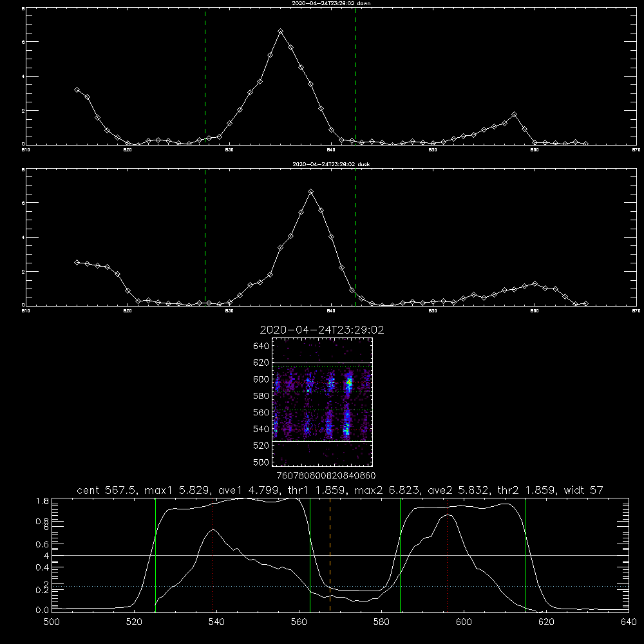Image resolution: width=644 pixels, height=644 pixels.
Task: Click spectrogram y-axis label 520
Action: tap(261, 446)
